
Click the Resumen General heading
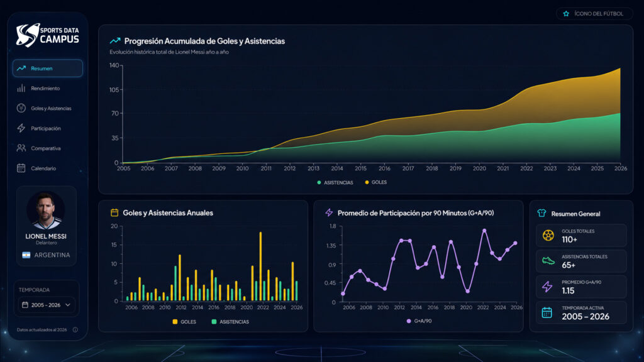pos(575,214)
